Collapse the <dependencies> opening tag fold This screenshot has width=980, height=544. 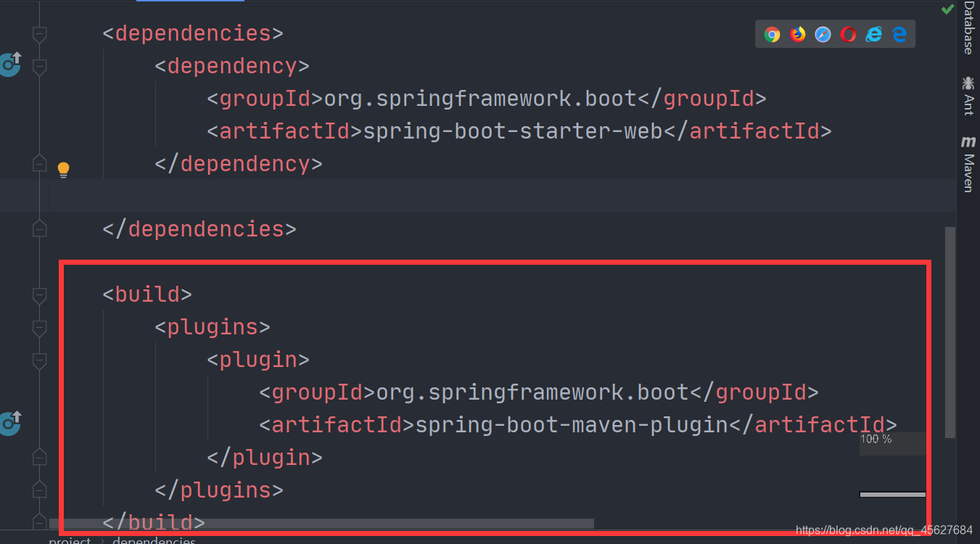click(40, 34)
